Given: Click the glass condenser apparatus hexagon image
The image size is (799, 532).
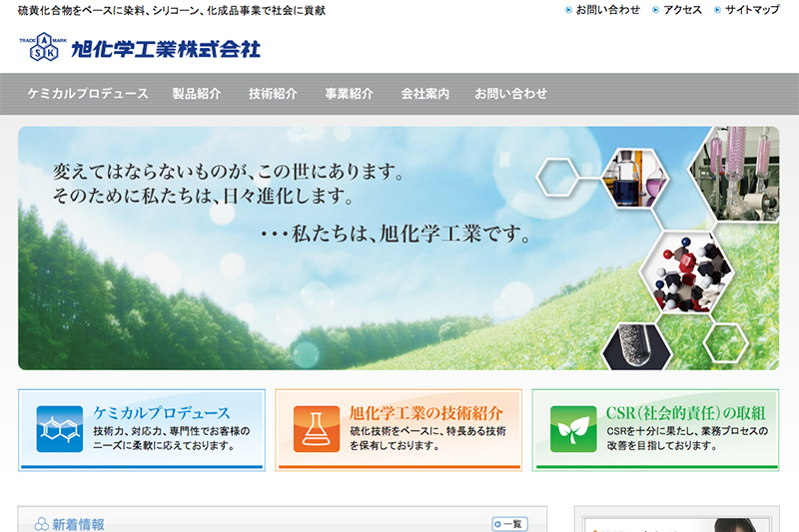Looking at the screenshot, I should click(x=734, y=173).
